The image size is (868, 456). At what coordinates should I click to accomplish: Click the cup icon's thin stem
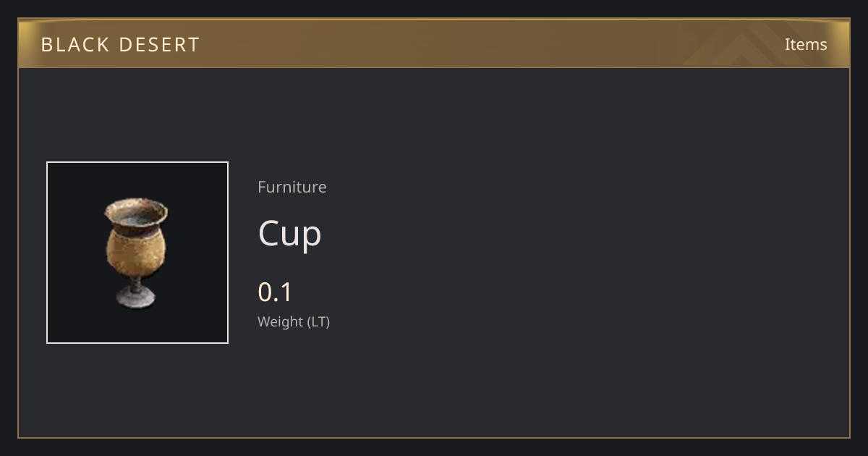135,283
